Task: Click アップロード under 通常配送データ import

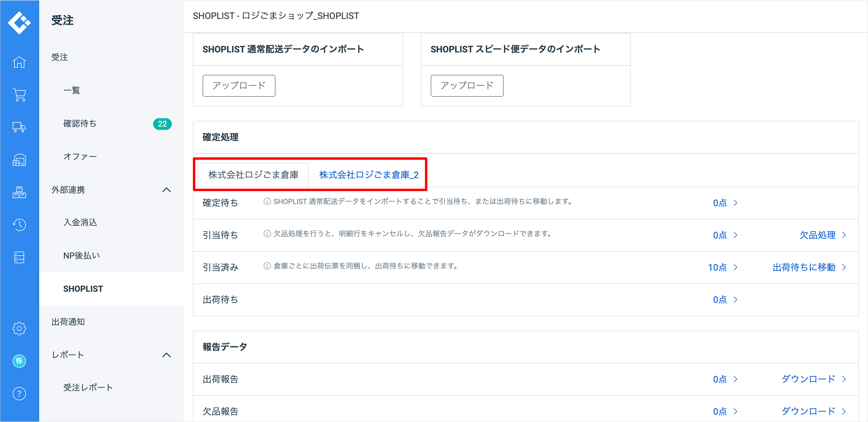Action: 239,86
